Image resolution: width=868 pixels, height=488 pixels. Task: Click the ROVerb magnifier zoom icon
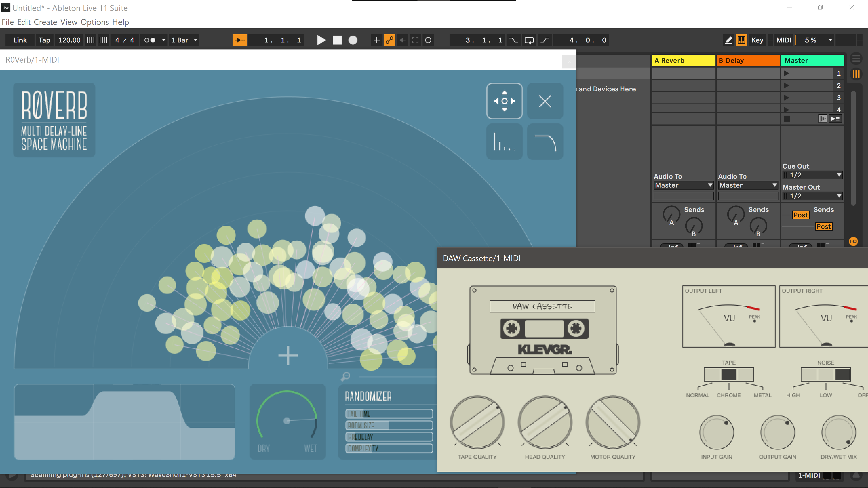[345, 376]
